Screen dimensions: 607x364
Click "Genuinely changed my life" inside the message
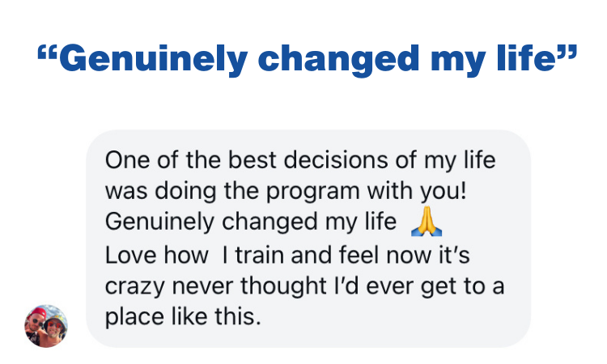pos(250,221)
